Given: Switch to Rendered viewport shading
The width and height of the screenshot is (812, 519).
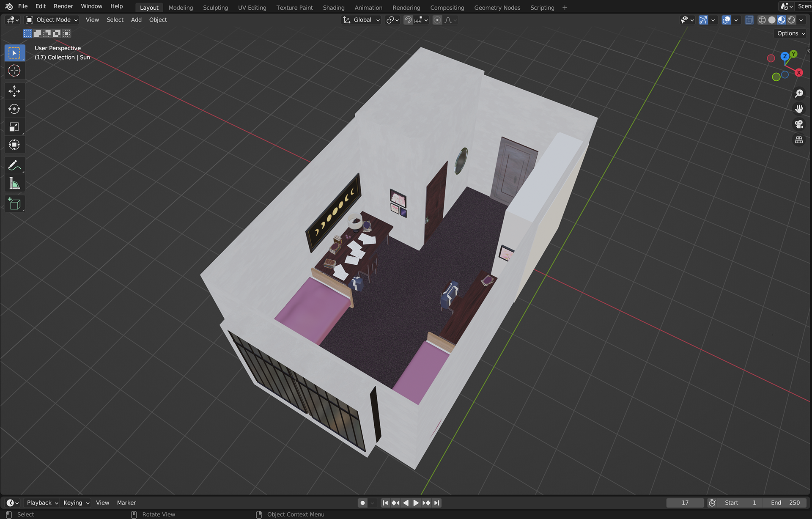Looking at the screenshot, I should pyautogui.click(x=791, y=20).
